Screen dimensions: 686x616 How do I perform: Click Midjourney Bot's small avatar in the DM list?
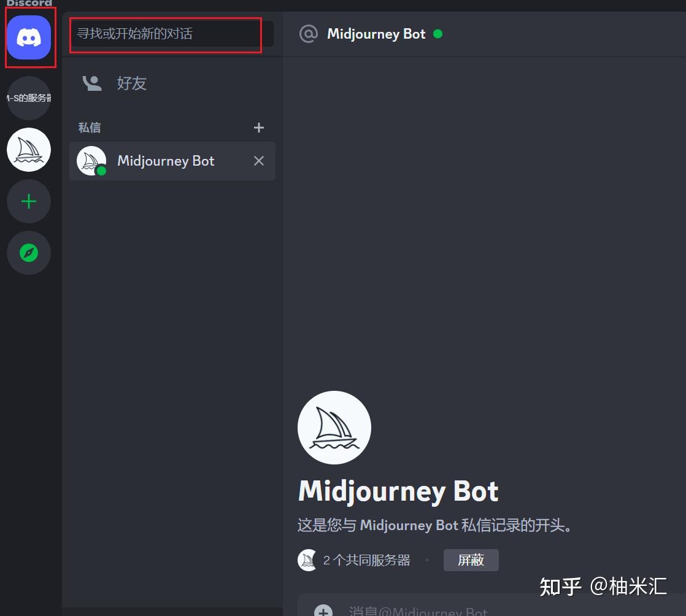[91, 161]
